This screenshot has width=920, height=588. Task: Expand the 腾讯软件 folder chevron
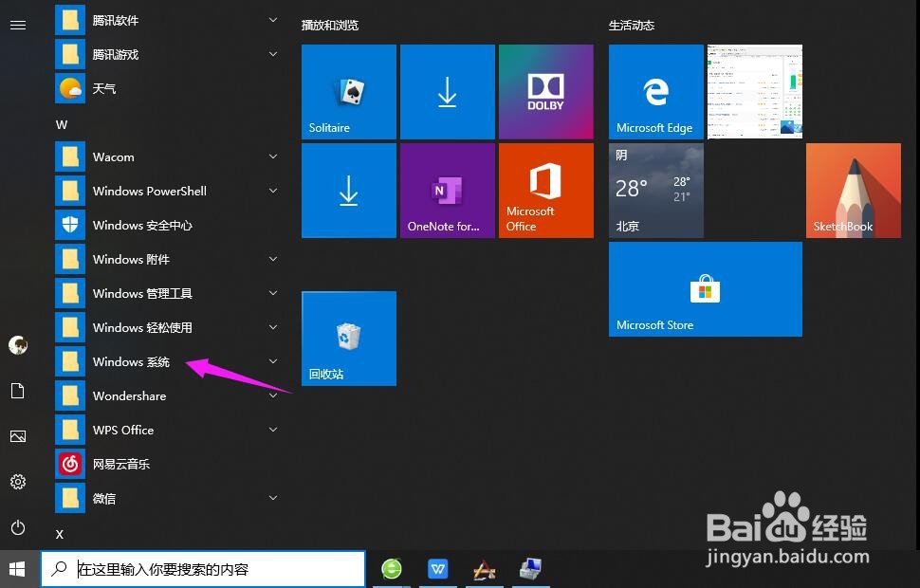click(273, 20)
